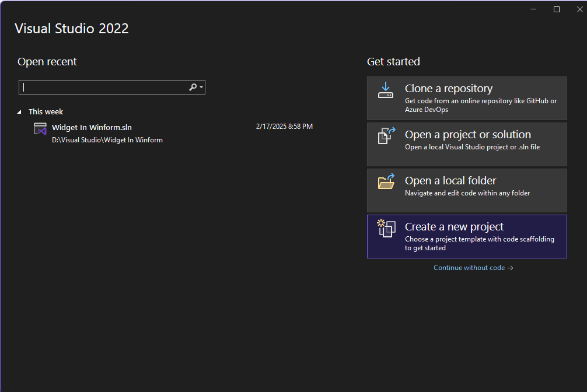Click 'Open a local Visual Studio project' description
The height and width of the screenshot is (392, 587).
coord(472,147)
